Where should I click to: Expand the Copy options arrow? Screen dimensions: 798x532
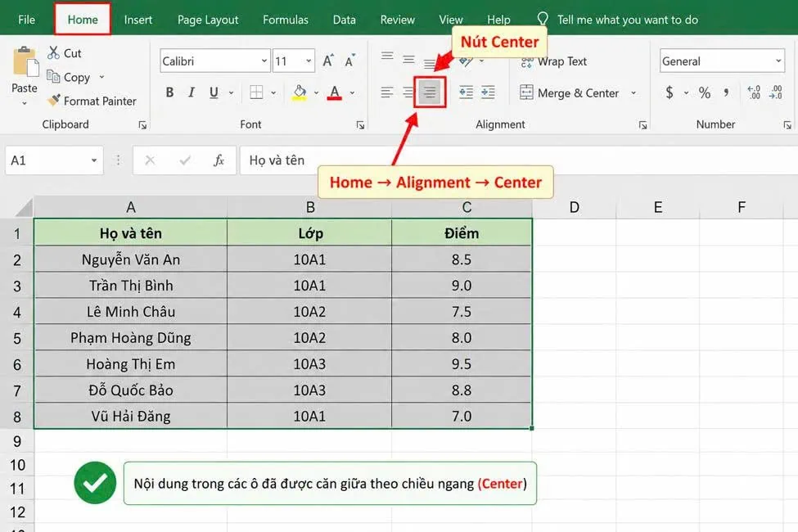click(x=101, y=77)
